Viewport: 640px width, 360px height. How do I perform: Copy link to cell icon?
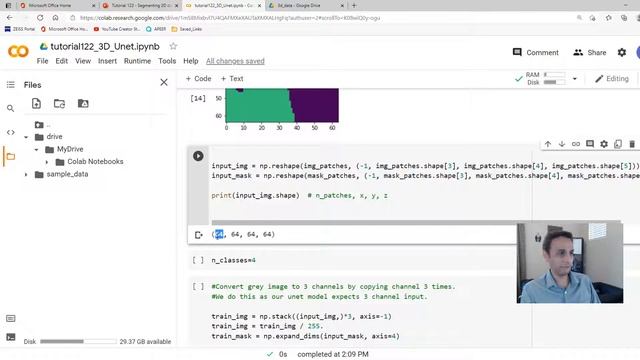(576, 144)
